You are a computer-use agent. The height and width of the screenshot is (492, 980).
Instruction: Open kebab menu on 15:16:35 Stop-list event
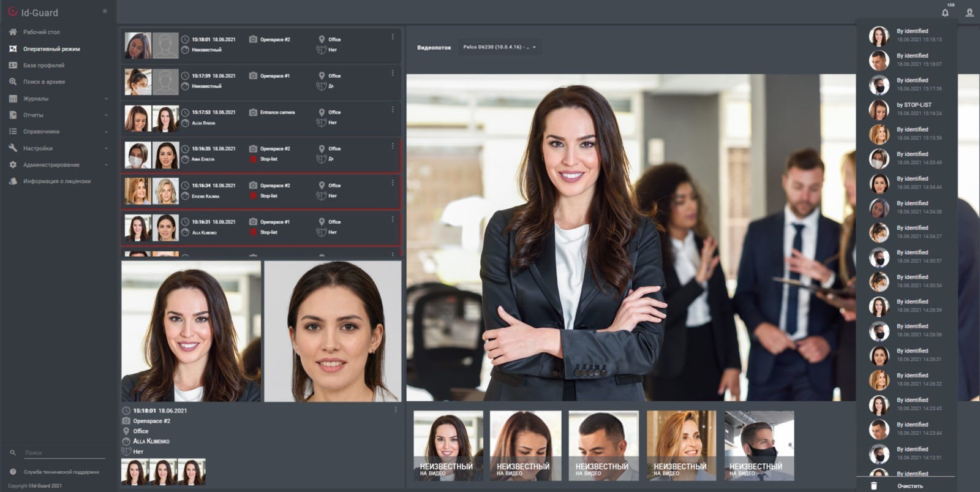393,146
